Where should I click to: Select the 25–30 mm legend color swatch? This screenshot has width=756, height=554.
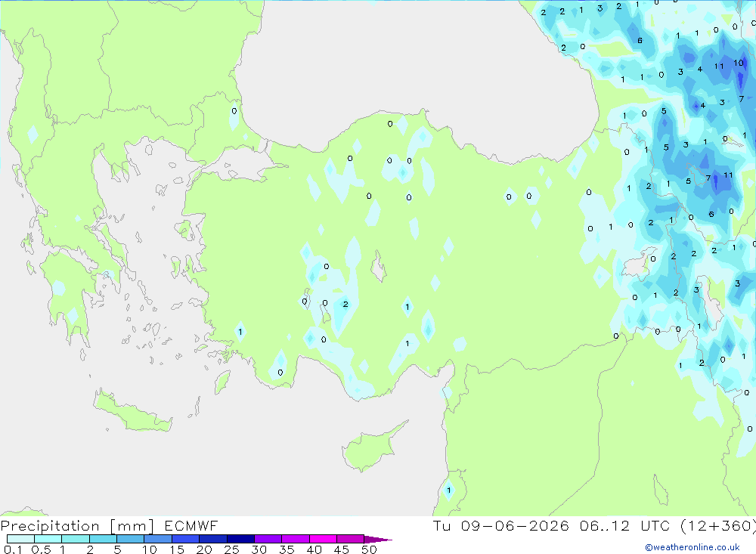pyautogui.click(x=240, y=539)
